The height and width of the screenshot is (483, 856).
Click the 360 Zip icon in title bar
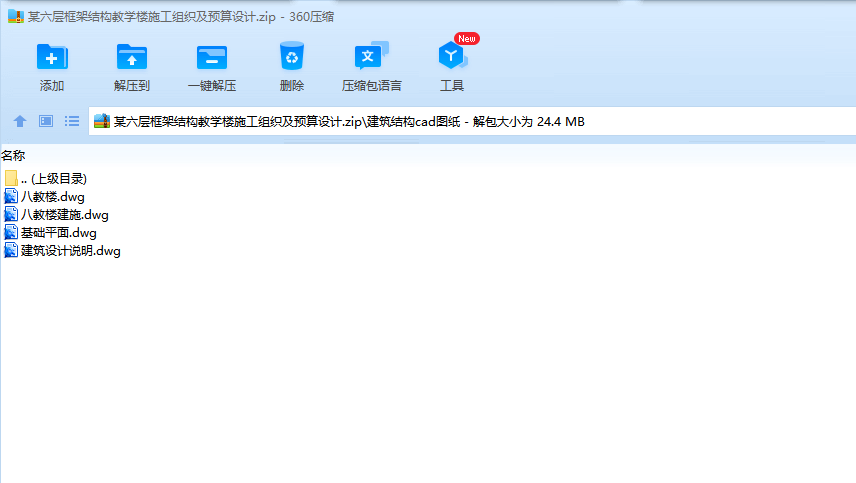point(16,17)
